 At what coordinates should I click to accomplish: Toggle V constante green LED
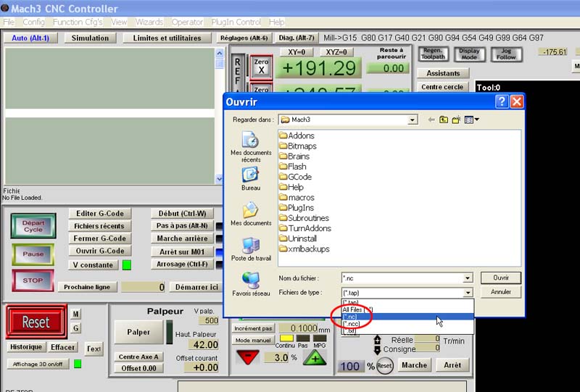[x=127, y=264]
